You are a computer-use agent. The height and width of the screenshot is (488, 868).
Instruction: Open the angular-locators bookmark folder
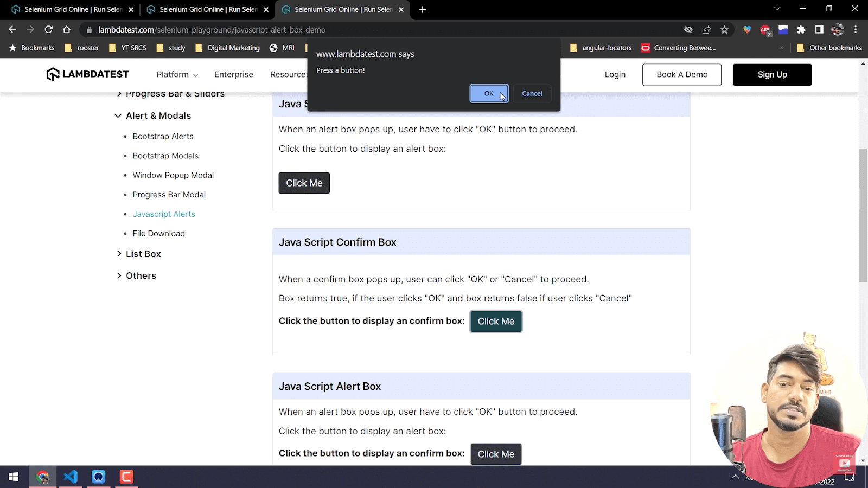(x=601, y=48)
